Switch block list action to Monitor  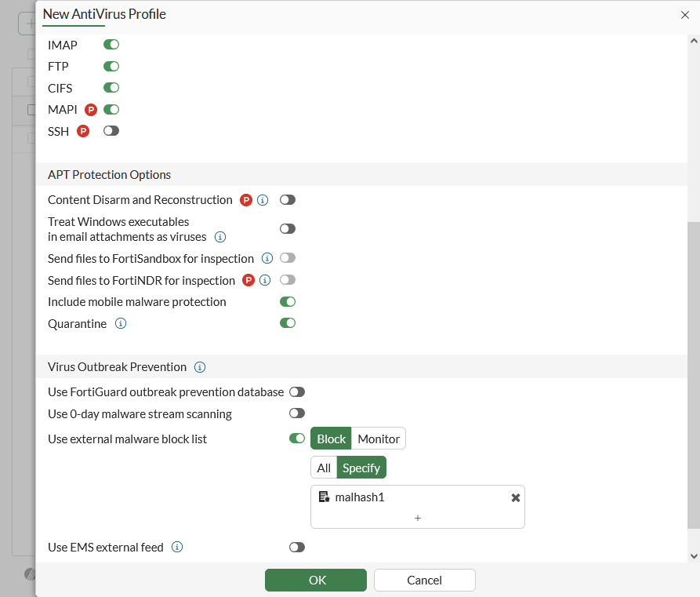379,439
